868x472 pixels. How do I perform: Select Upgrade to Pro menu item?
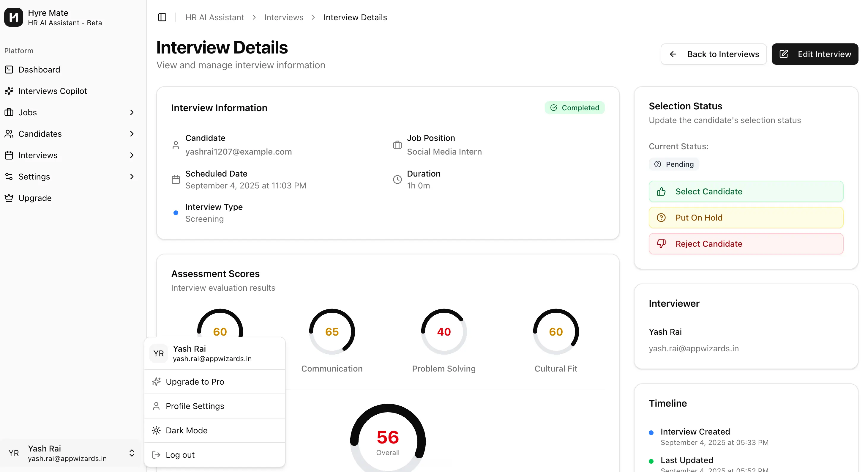pos(215,382)
